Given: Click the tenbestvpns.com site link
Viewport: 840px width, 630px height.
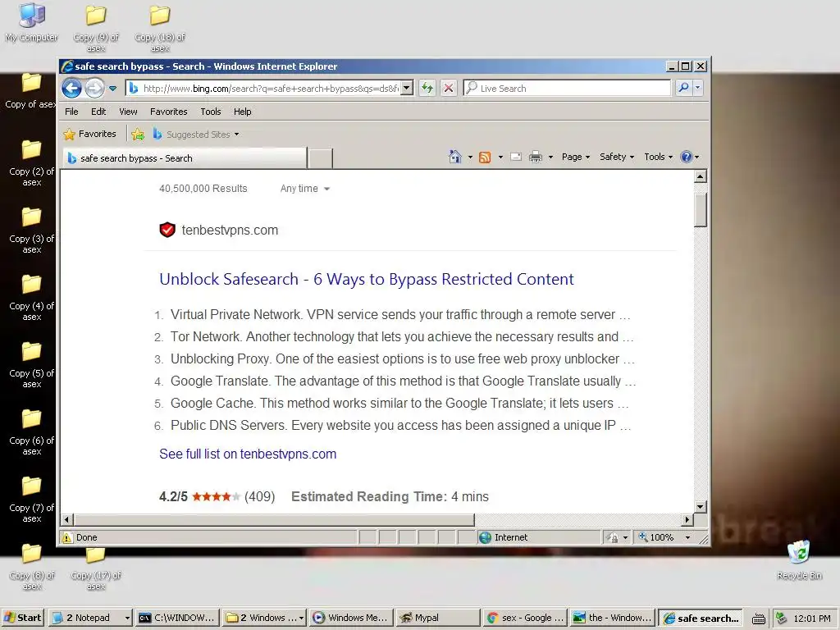Looking at the screenshot, I should coord(230,231).
